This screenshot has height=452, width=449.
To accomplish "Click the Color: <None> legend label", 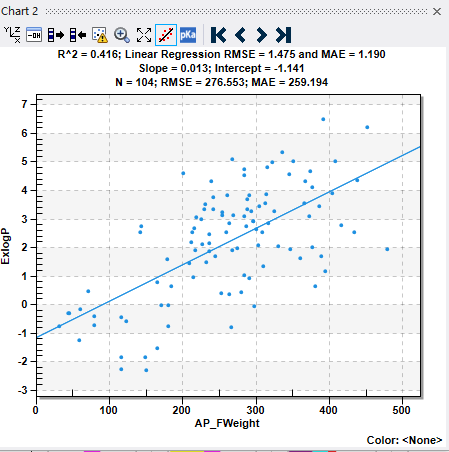I will (404, 440).
